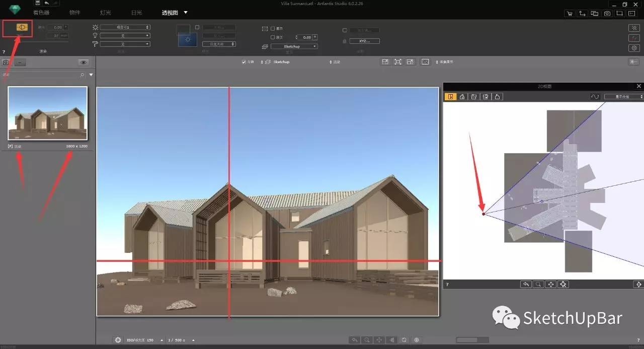
Task: Open the first light dropdown next to the sun icon
Action: click(125, 27)
